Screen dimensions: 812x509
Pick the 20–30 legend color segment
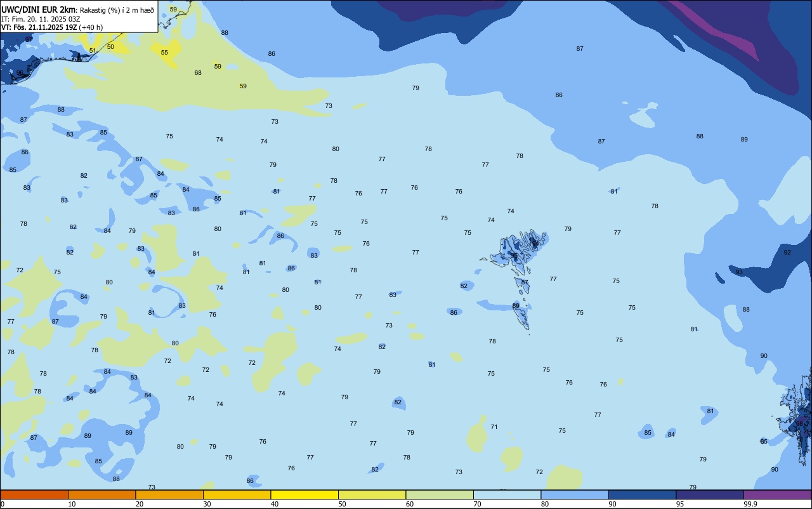coord(169,494)
